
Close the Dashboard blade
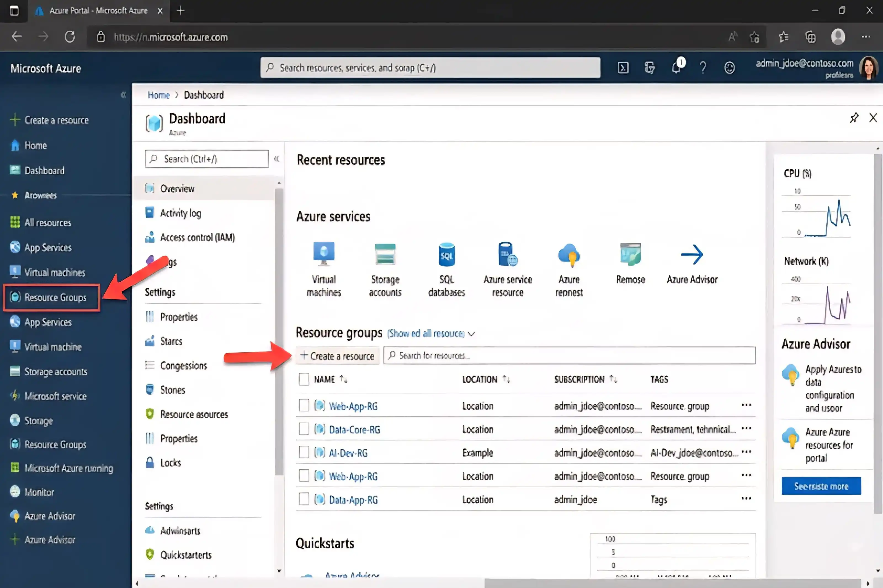(873, 118)
